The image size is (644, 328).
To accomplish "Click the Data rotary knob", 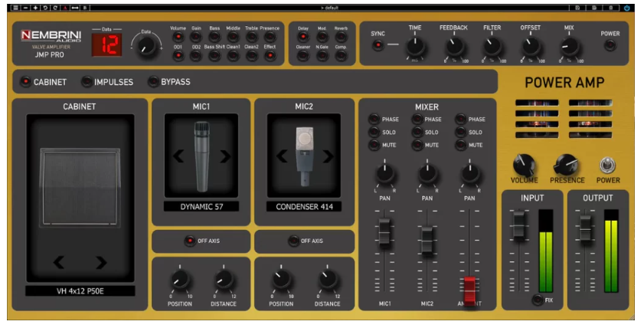I will pyautogui.click(x=146, y=47).
